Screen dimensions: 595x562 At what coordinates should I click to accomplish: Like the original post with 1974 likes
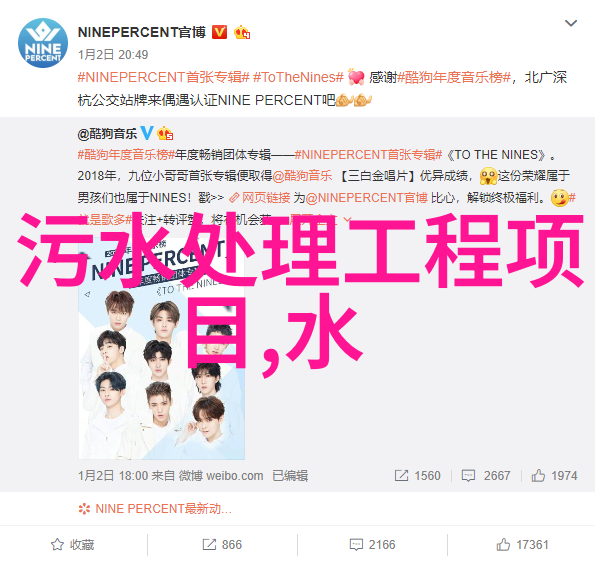[554, 475]
